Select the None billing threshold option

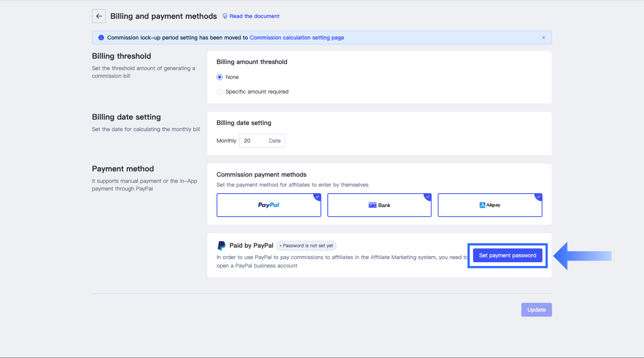coord(220,77)
